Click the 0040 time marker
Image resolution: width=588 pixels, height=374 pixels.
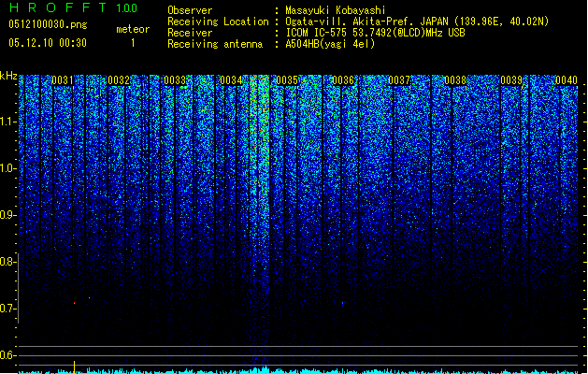(566, 80)
